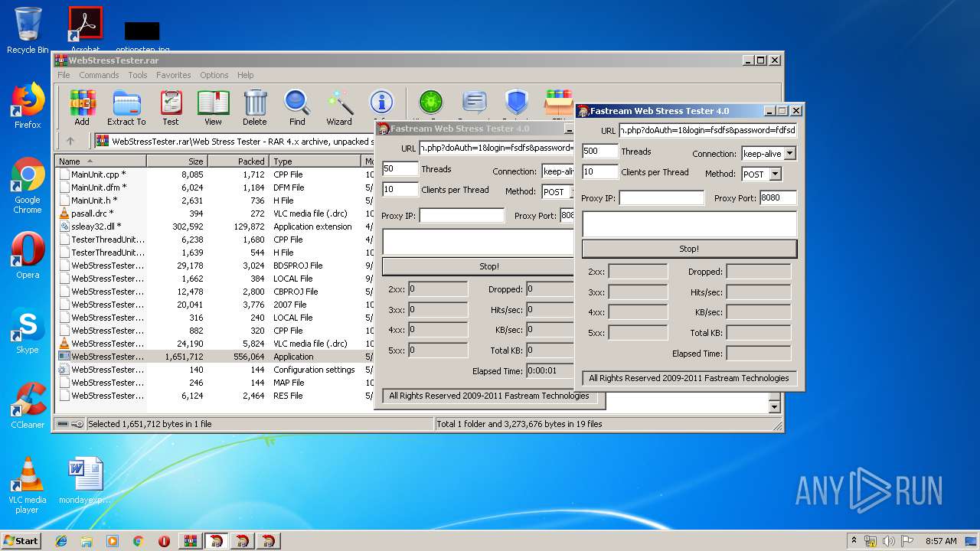This screenshot has height=551, width=980.
Task: Click WinRAR button in taskbar
Action: coord(190,541)
